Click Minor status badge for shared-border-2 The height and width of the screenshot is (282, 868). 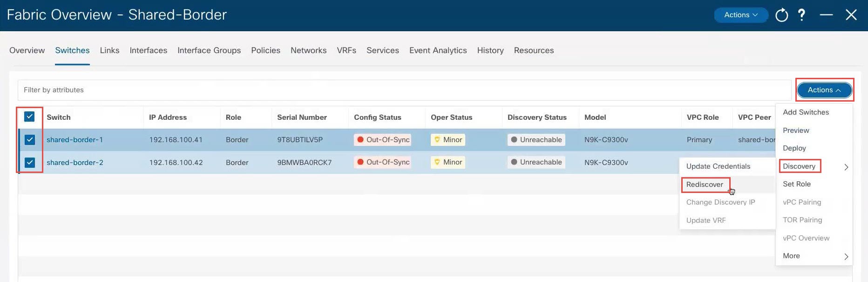coord(448,162)
